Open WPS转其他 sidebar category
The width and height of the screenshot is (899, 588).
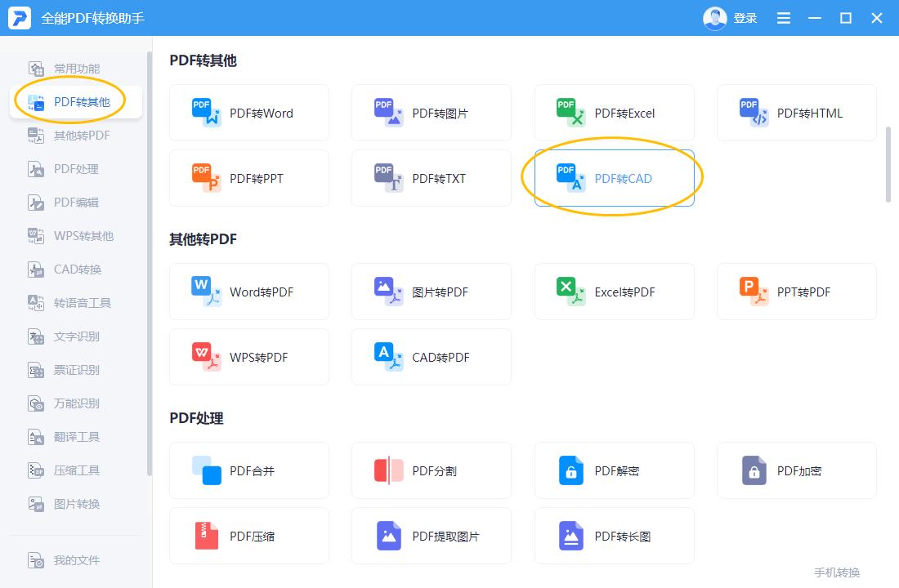(x=76, y=236)
